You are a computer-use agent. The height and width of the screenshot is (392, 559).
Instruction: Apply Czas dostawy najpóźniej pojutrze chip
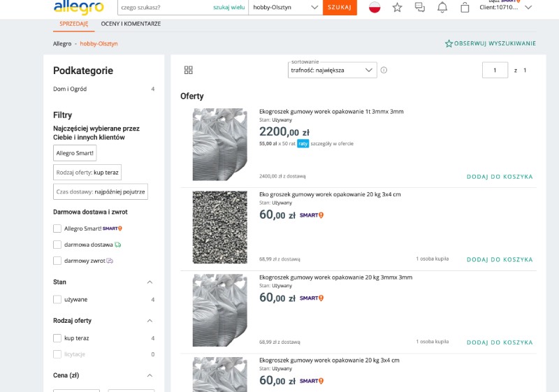[x=101, y=191]
